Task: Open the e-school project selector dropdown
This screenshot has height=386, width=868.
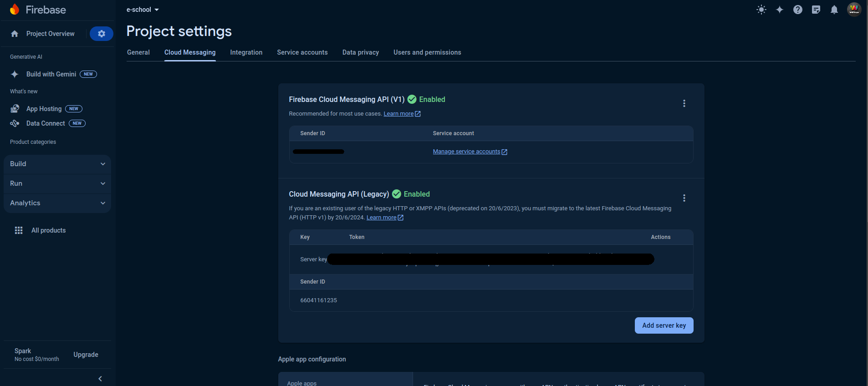Action: (x=143, y=10)
